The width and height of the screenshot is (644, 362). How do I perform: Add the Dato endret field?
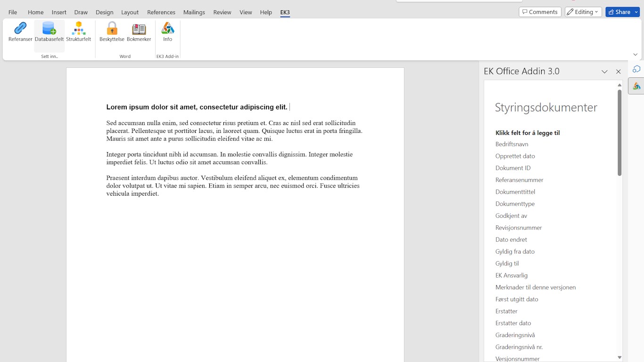coord(511,239)
